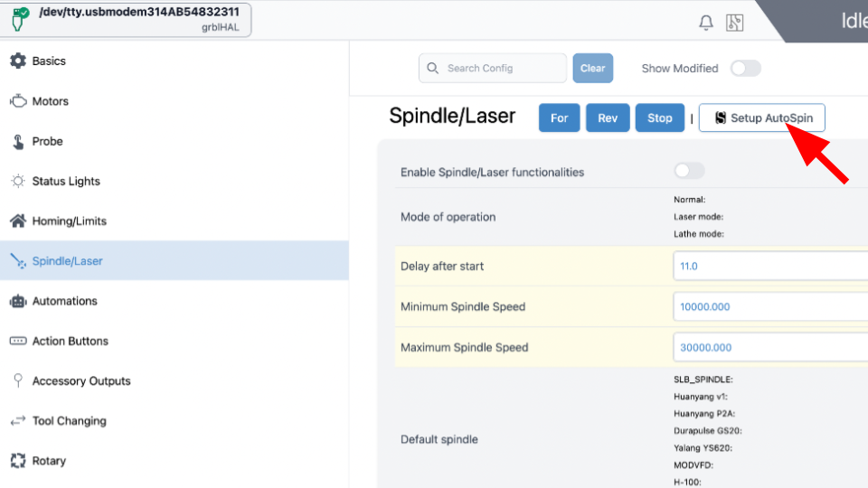Open the Motors settings section
868x488 pixels.
tap(175, 101)
